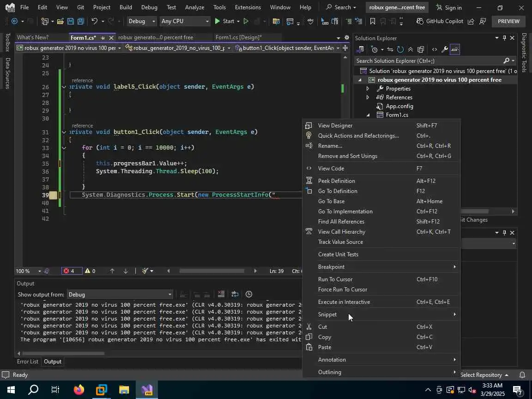Open File Explorer from the Windows taskbar

pos(124,389)
